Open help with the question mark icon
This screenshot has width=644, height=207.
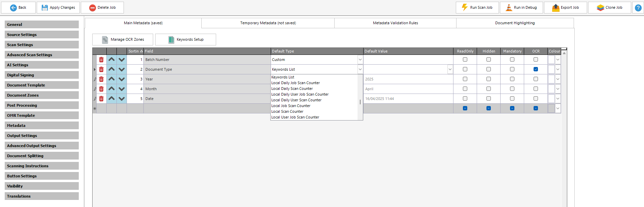point(638,7)
